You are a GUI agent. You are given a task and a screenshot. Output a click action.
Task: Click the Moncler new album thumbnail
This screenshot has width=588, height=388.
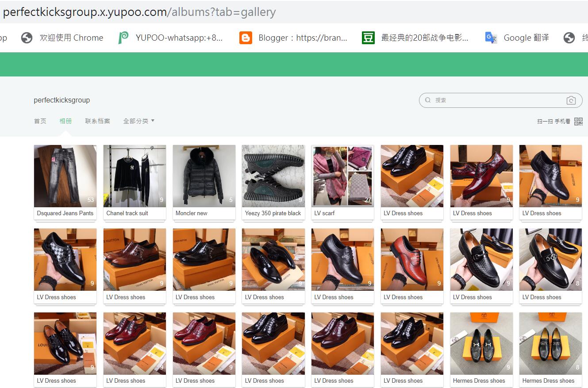(x=204, y=176)
